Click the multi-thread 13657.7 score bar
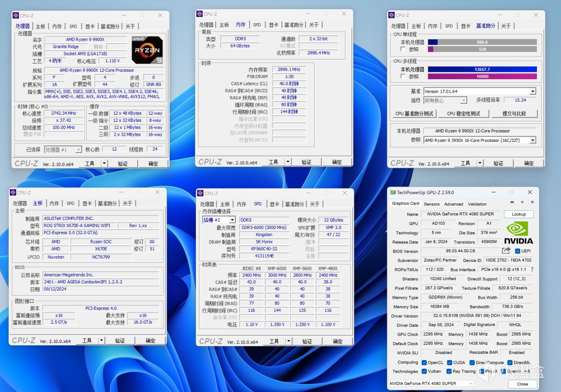 [482, 69]
